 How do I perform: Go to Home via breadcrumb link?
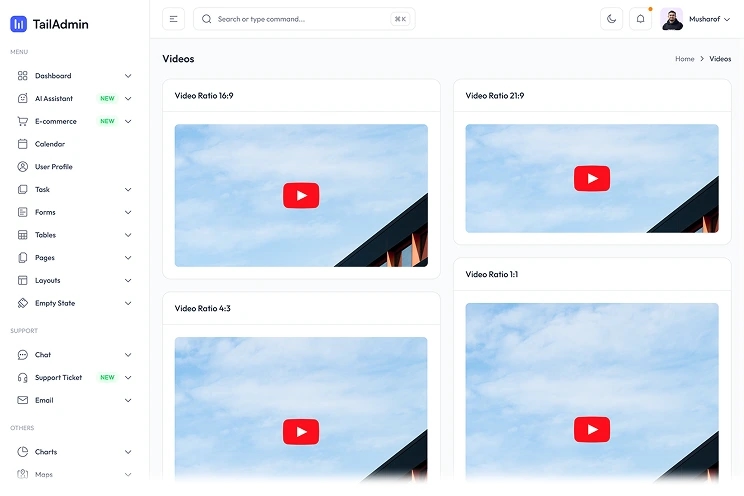tap(685, 59)
